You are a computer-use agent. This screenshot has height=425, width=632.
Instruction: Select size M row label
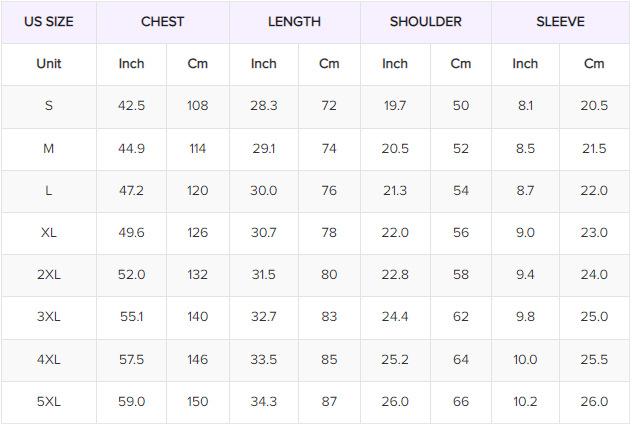(x=48, y=148)
